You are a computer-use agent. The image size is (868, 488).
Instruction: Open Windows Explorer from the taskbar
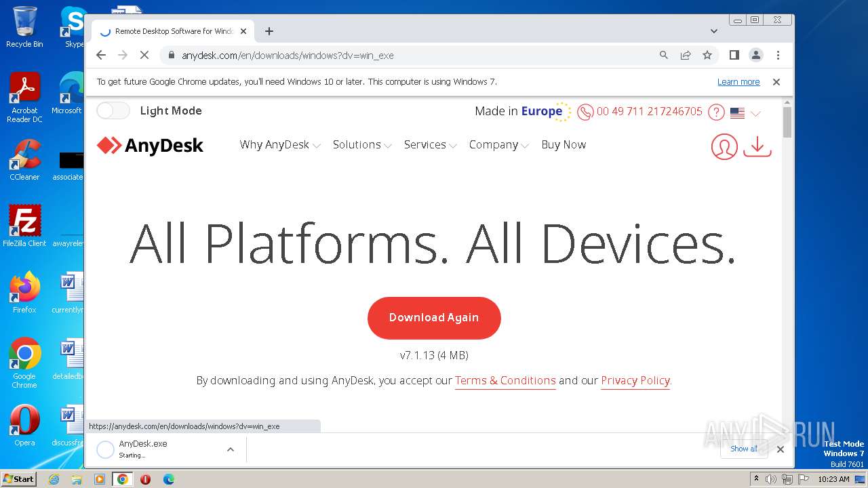click(77, 479)
